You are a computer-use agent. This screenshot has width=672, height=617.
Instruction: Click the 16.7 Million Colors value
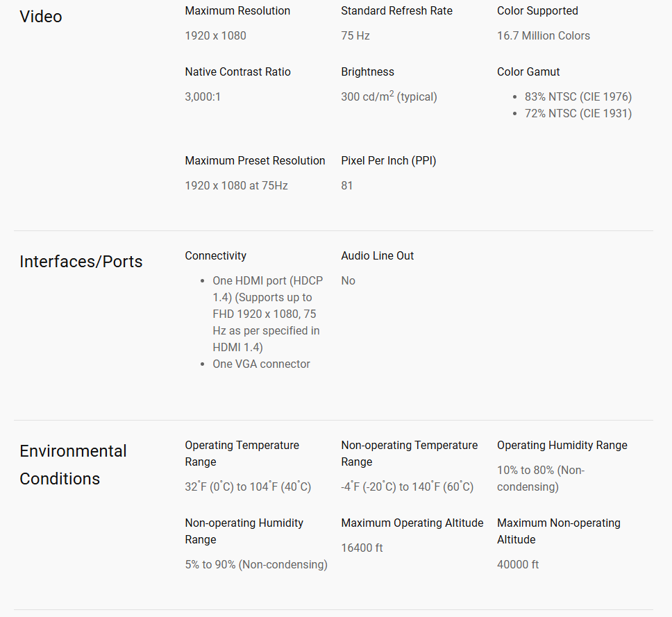pyautogui.click(x=544, y=35)
